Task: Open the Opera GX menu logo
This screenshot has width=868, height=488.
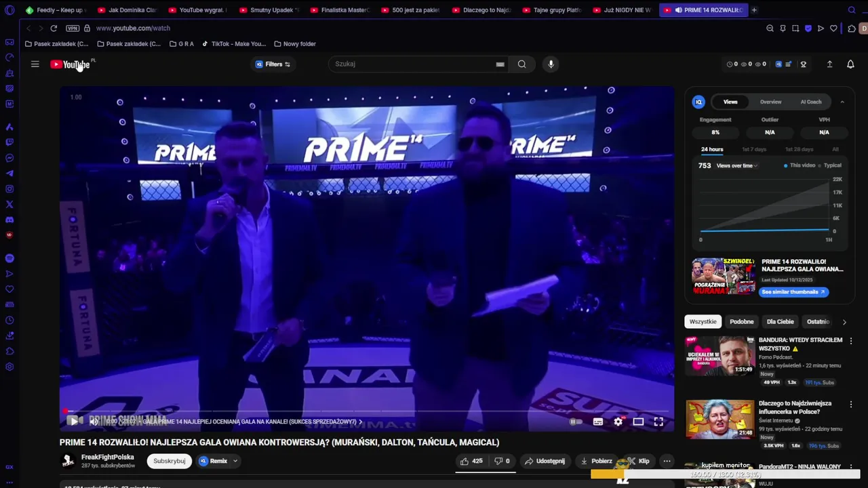Action: click(9, 10)
